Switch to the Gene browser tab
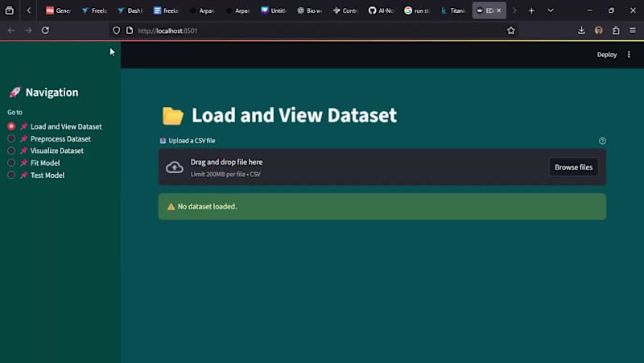The height and width of the screenshot is (363, 644). coord(58,10)
